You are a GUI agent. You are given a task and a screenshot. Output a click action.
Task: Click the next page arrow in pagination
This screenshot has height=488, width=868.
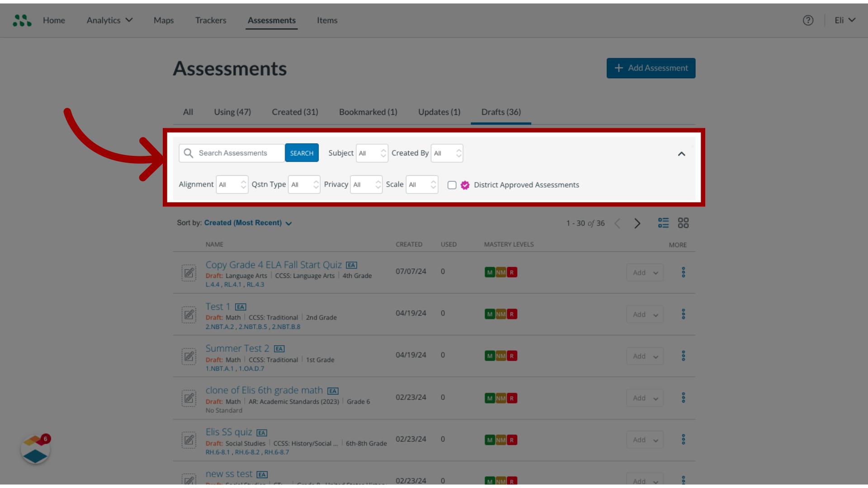[637, 223]
